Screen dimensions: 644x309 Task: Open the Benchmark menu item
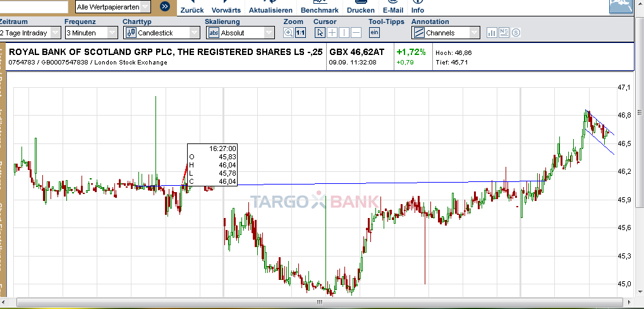[319, 10]
